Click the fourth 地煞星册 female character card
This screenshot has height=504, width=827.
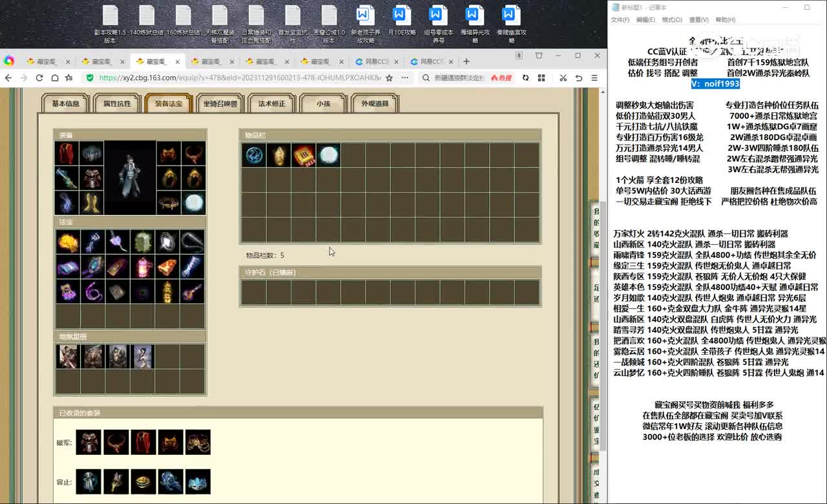pyautogui.click(x=142, y=356)
